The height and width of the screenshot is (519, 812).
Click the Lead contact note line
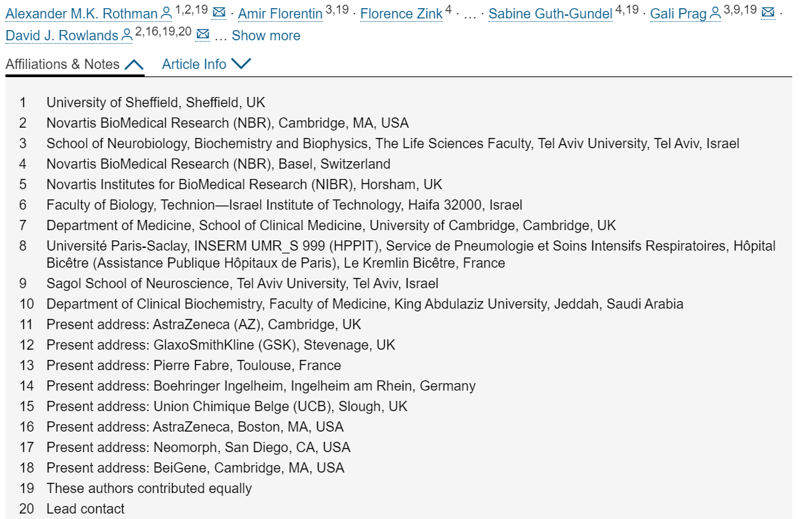point(85,509)
